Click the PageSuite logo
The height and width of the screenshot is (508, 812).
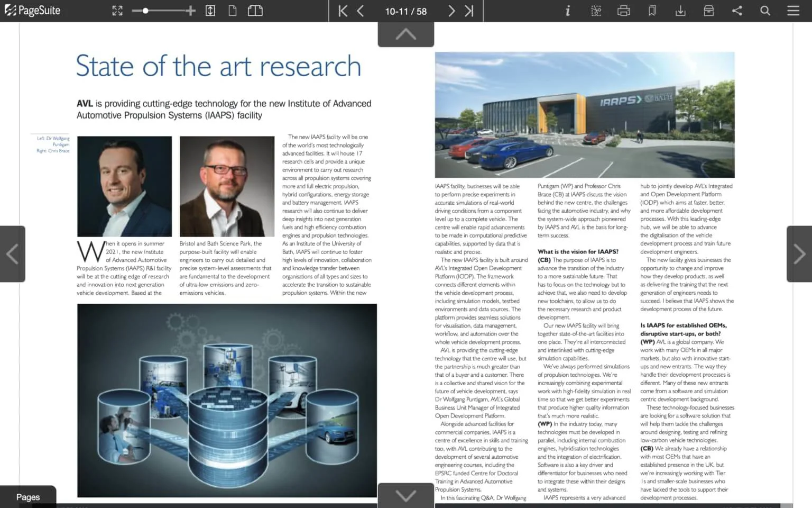tap(32, 11)
